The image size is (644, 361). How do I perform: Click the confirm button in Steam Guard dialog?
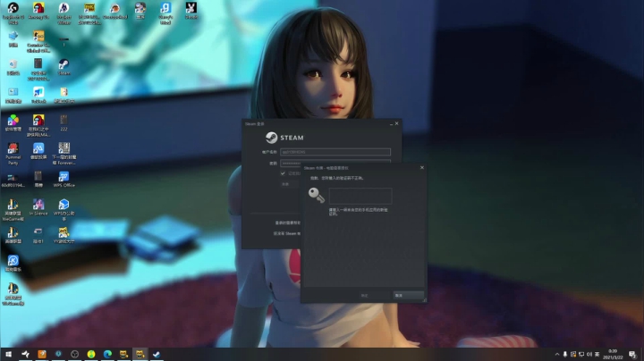tap(374, 296)
